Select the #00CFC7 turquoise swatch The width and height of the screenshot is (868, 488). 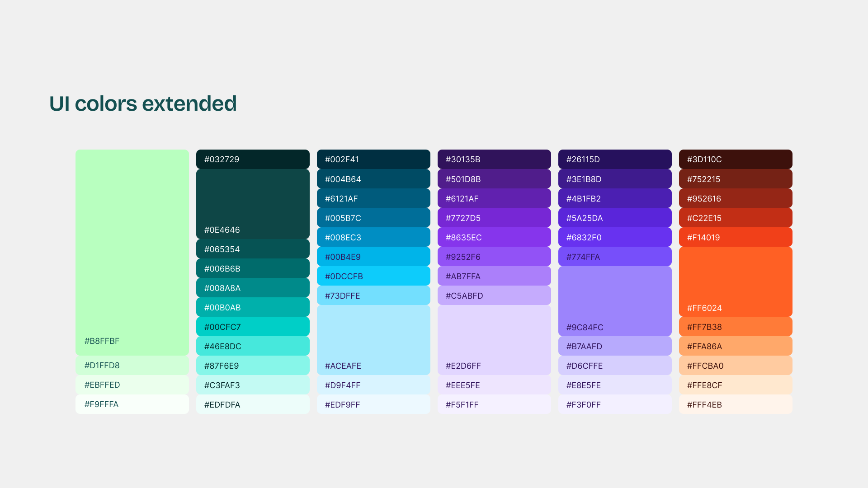tap(253, 327)
